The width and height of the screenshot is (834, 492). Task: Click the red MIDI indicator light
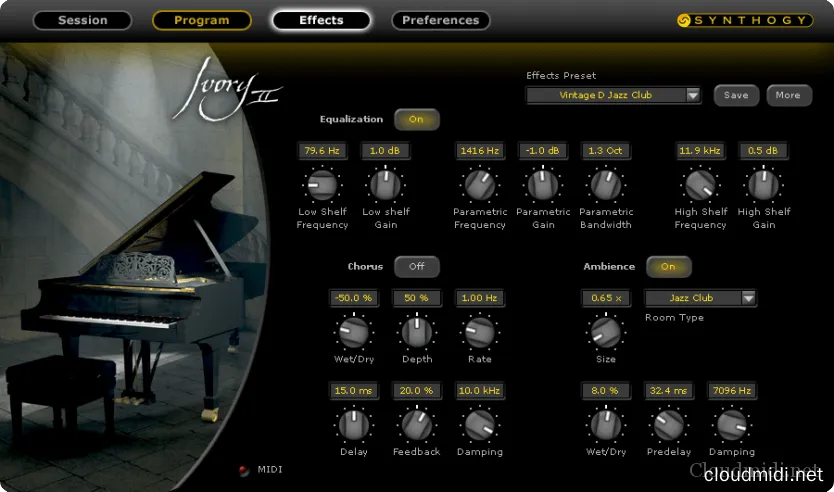(x=244, y=470)
